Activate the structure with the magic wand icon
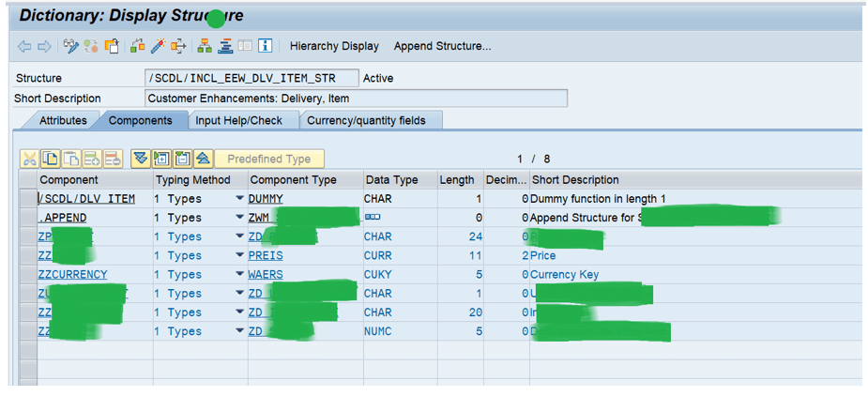The height and width of the screenshot is (396, 868). click(x=159, y=47)
